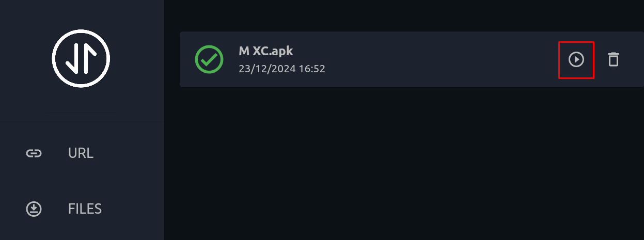The image size is (644, 240).
Task: Click the red-highlighted open file button
Action: tap(576, 60)
